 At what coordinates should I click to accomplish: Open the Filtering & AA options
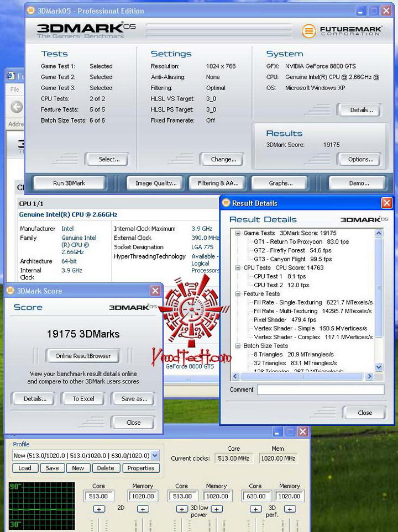pos(218,183)
